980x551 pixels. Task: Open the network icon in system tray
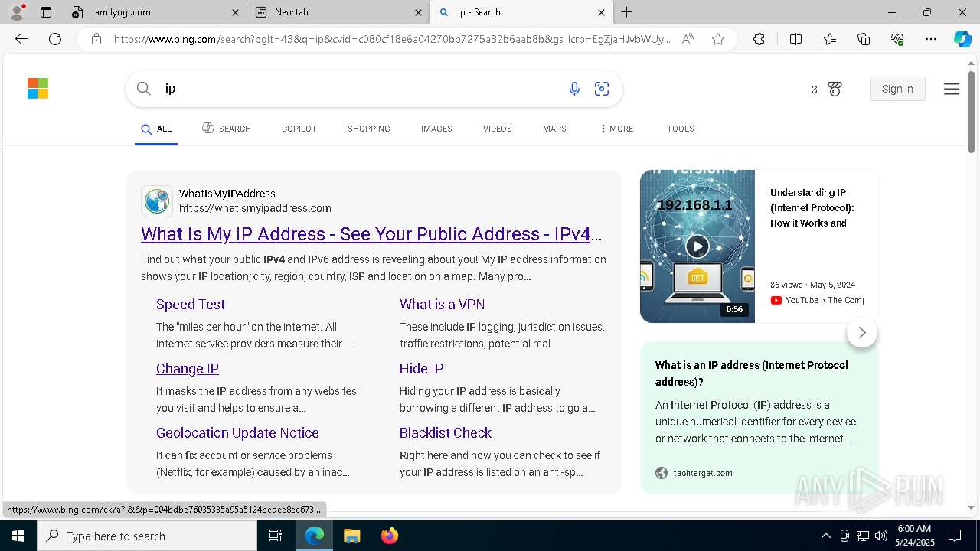click(x=863, y=536)
